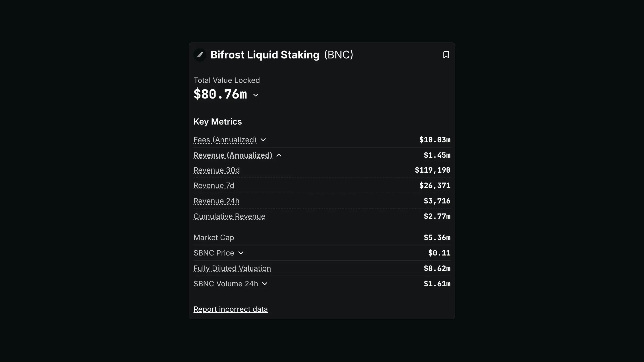Open the Report incorrect data link
This screenshot has height=362, width=644.
pyautogui.click(x=230, y=309)
